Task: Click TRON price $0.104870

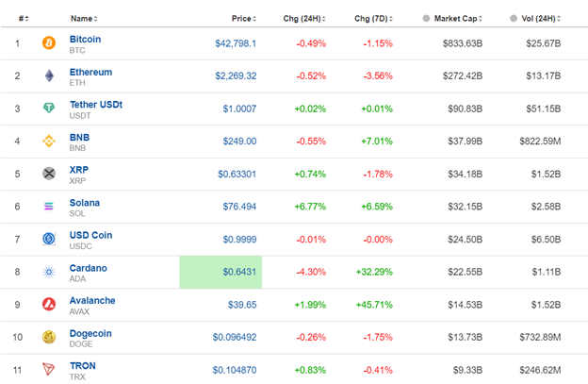Action: click(235, 370)
